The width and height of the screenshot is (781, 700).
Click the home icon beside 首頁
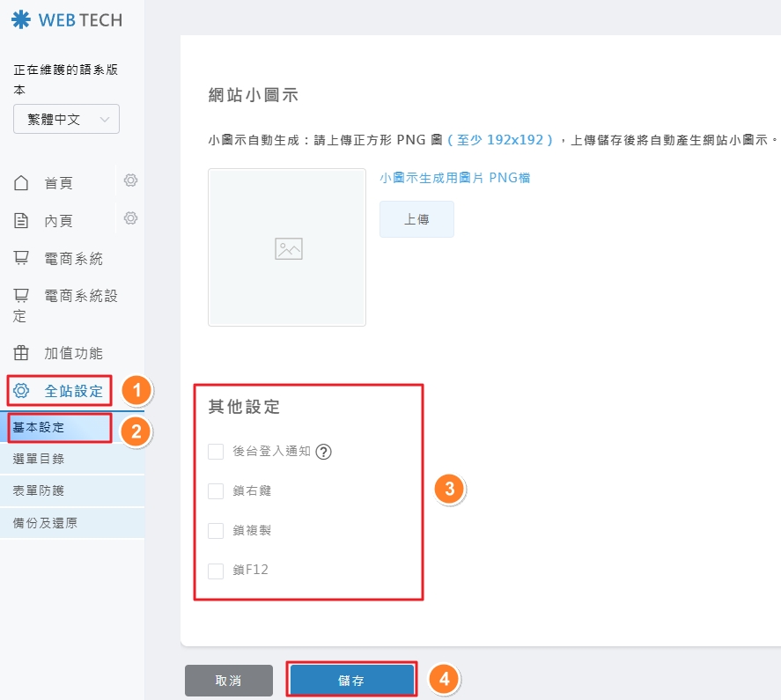pos(21,181)
